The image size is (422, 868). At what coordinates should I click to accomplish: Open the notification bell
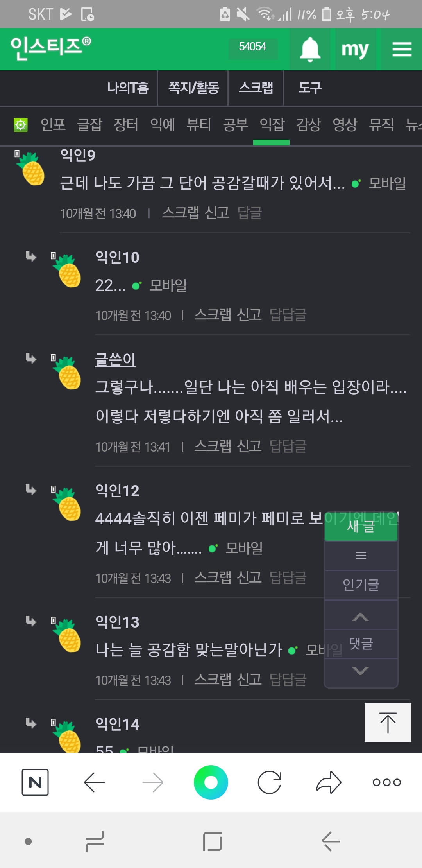(x=310, y=49)
